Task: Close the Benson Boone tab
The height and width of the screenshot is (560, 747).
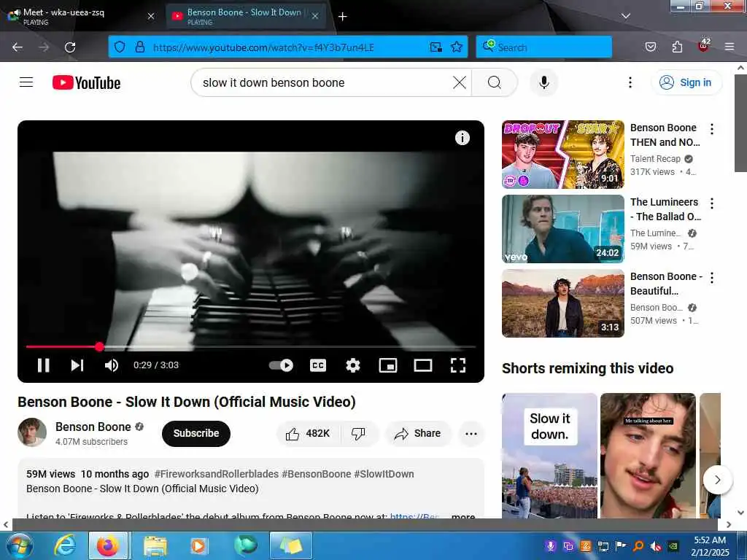Action: click(x=315, y=16)
